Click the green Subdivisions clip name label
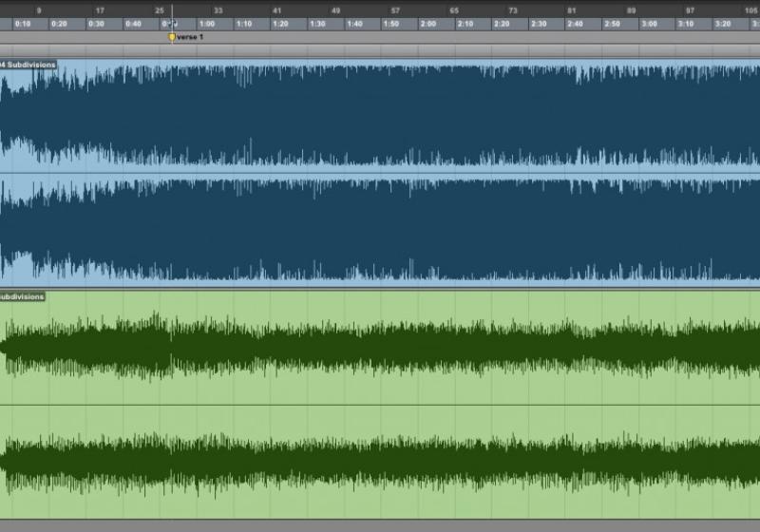The width and height of the screenshot is (760, 532). 23,296
